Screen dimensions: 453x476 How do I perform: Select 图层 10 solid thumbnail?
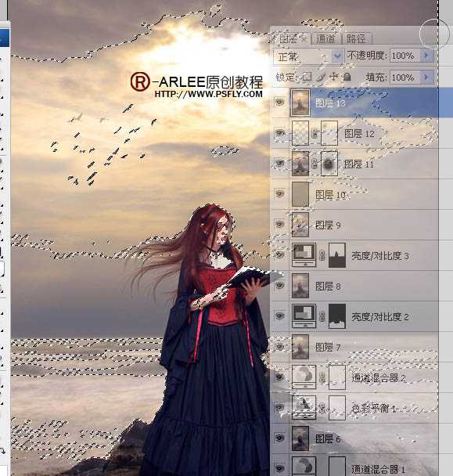(x=300, y=194)
